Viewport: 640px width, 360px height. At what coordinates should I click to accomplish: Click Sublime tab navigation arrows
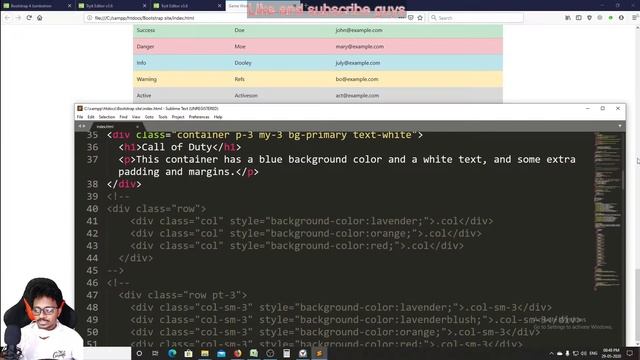[82, 126]
